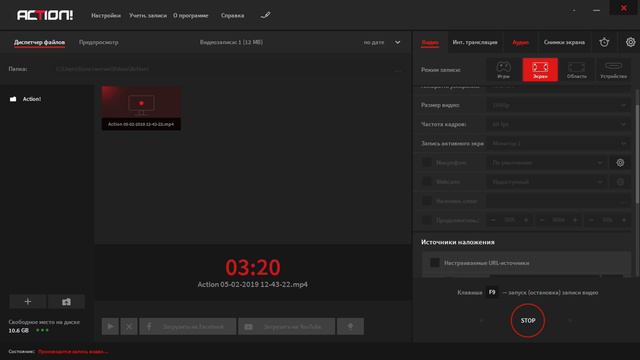
Task: Toggle the microphone checkbox
Action: tap(427, 162)
